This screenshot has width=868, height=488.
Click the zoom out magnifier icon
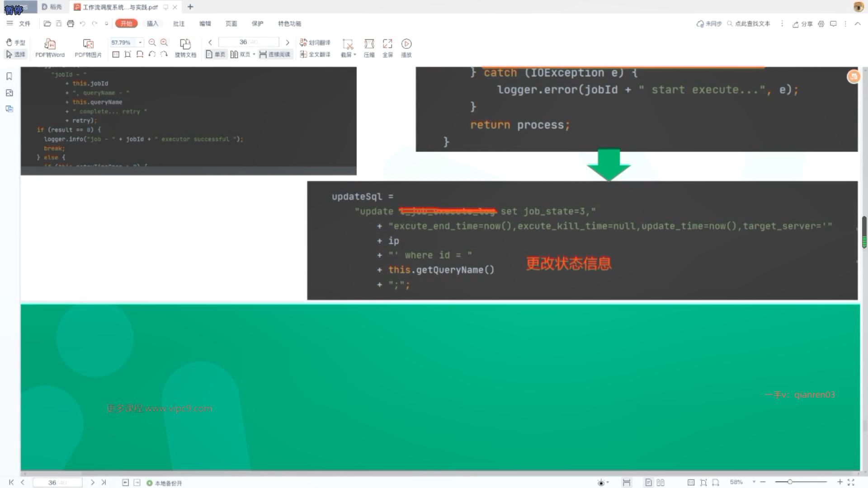[152, 42]
